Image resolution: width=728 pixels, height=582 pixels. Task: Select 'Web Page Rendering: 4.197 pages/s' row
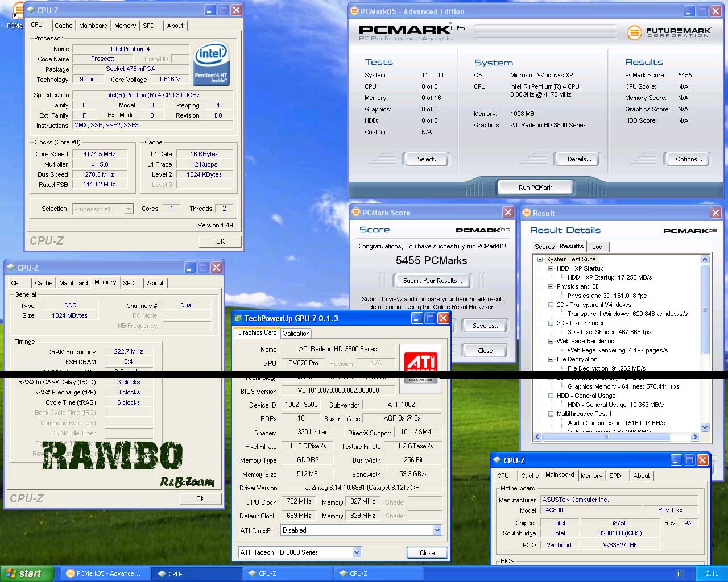[x=617, y=350]
